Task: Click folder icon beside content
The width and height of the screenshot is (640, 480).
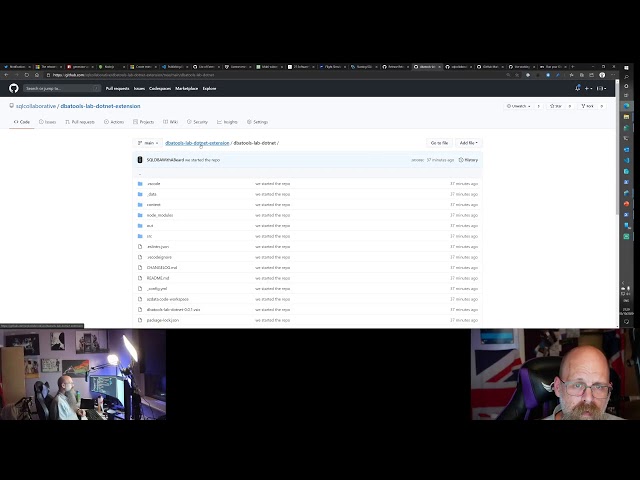Action: pyautogui.click(x=140, y=204)
